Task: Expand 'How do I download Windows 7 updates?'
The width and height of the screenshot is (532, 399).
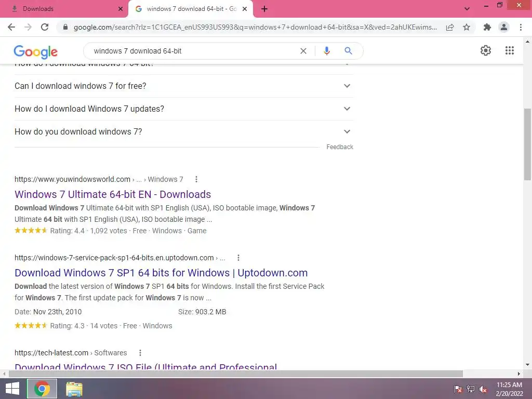Action: [184, 109]
